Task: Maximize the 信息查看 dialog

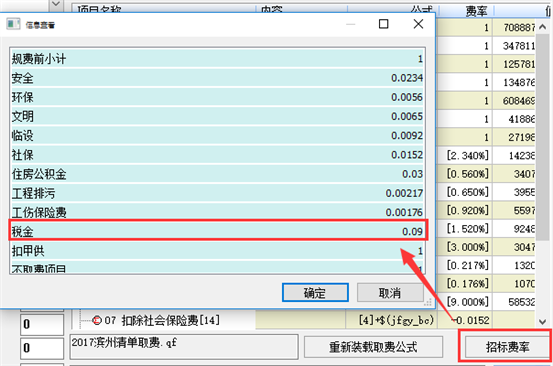Action: coord(383,24)
